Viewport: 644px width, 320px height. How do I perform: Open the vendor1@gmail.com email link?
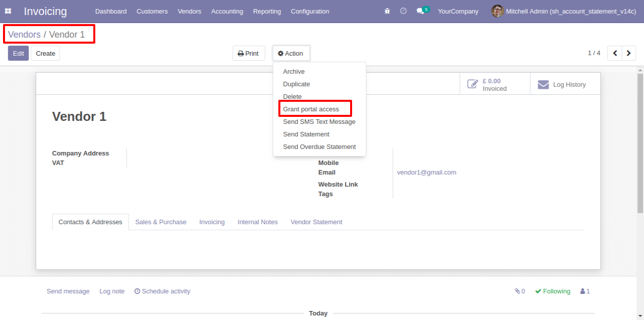click(x=426, y=173)
